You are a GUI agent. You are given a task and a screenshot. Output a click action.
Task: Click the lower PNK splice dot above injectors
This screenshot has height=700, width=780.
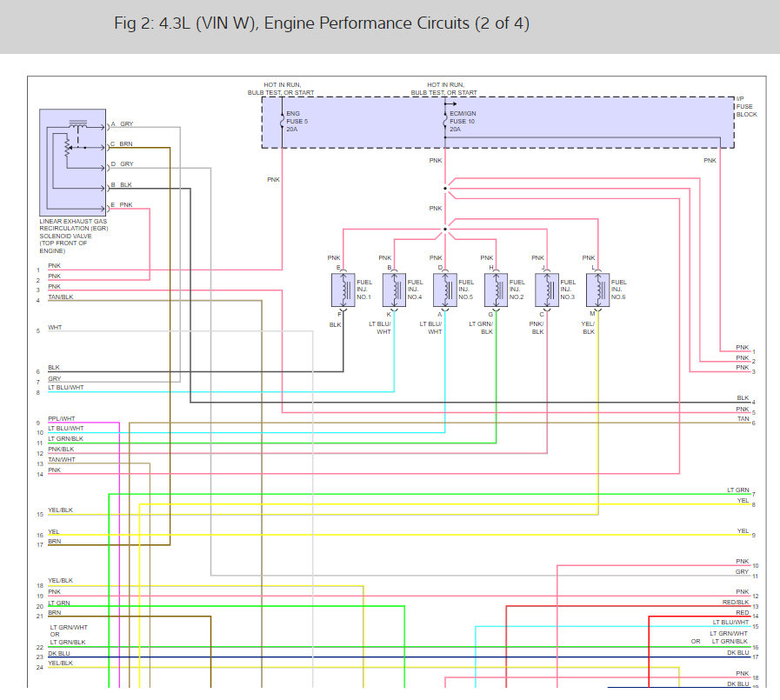pos(445,230)
